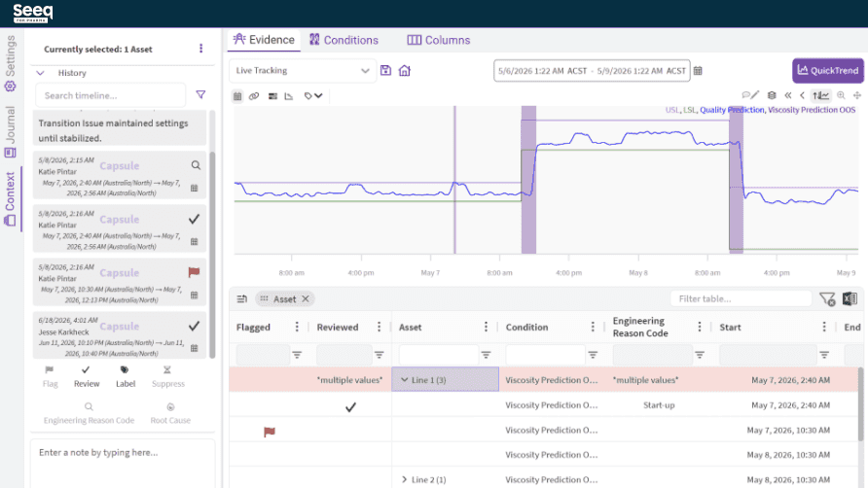Click into the Filter table field
This screenshot has height=488, width=868.
tap(741, 298)
